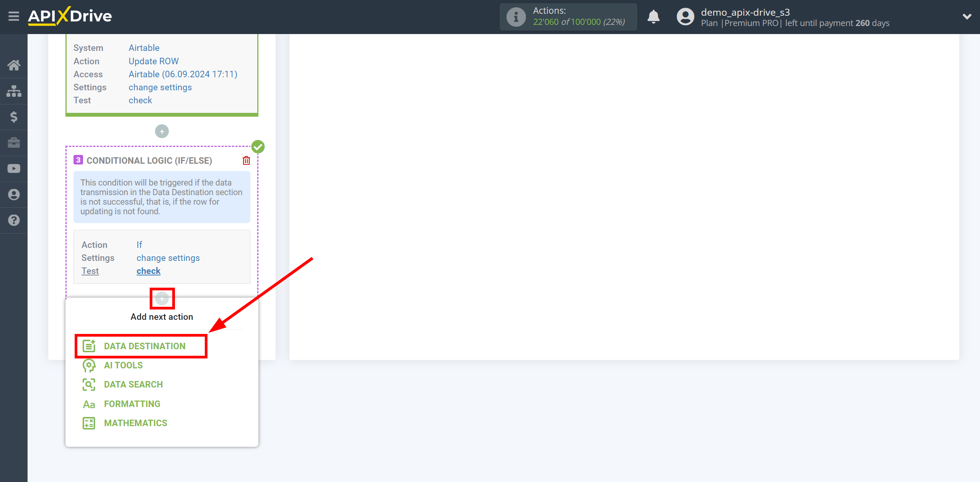This screenshot has height=482, width=980.
Task: Click the check link under Test row
Action: tap(148, 270)
